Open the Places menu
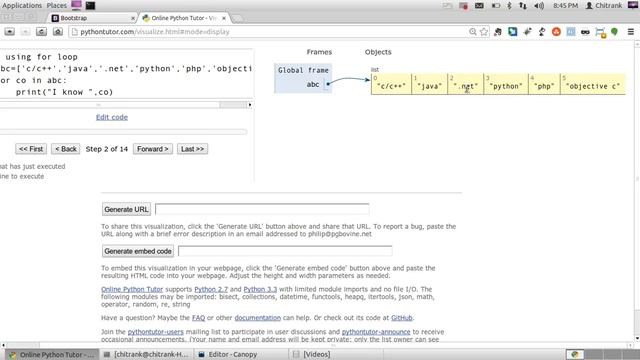Viewport: 640px width, 360px height. [57, 5]
